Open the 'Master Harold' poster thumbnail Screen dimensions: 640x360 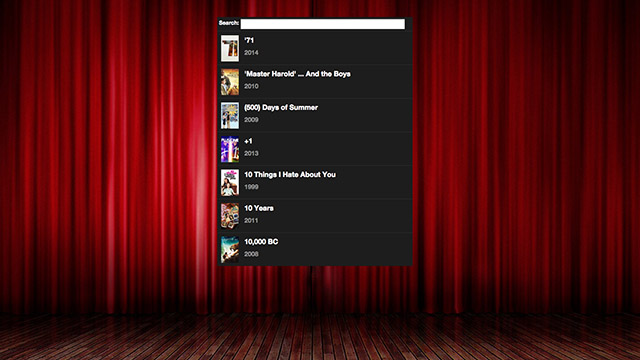coord(230,82)
